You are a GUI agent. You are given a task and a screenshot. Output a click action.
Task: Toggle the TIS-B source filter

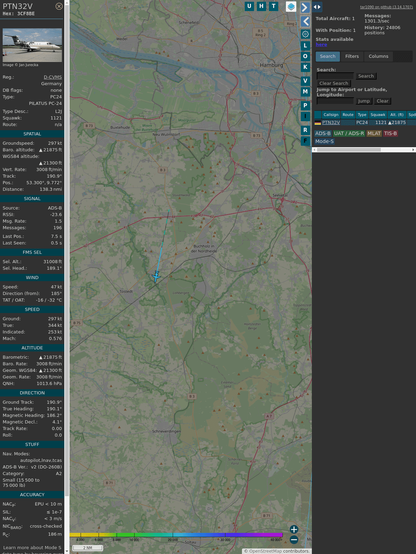coord(390,133)
